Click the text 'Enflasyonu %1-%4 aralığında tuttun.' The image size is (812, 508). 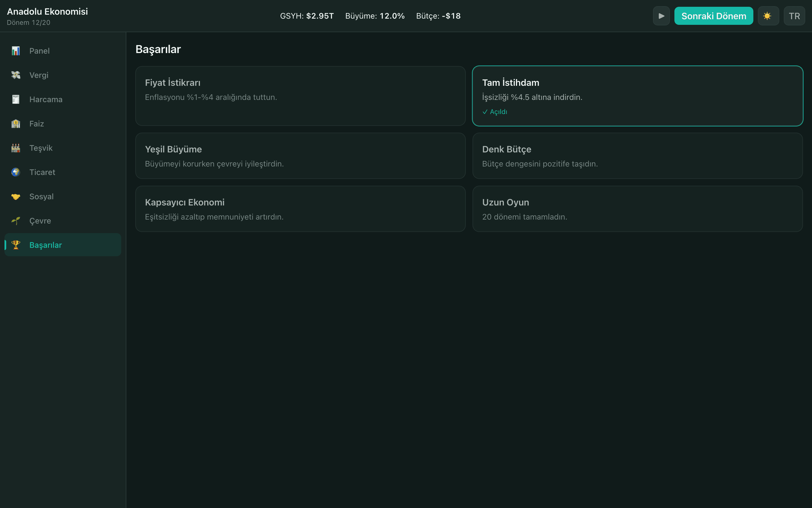click(211, 97)
